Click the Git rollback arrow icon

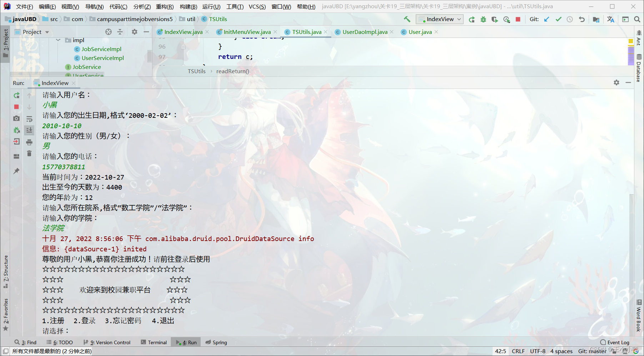click(582, 19)
